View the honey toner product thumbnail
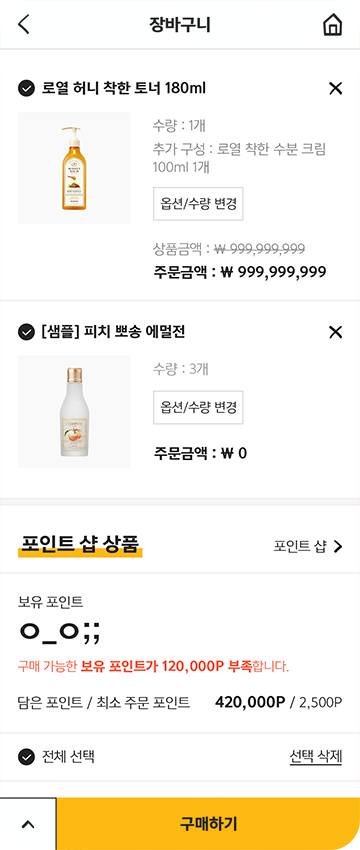This screenshot has height=850, width=360. 74,168
